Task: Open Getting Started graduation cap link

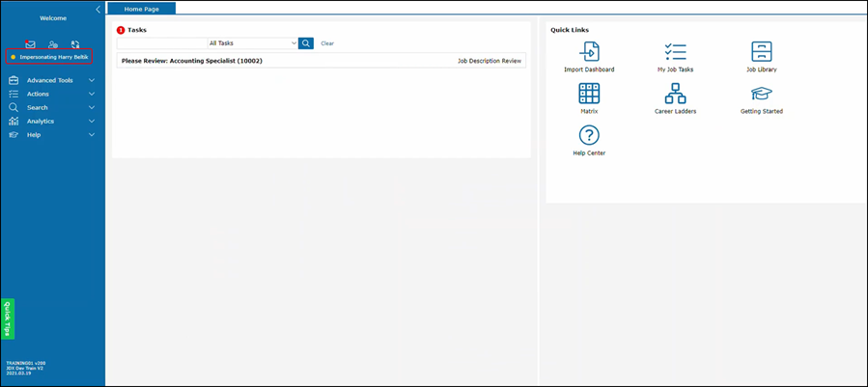Action: coord(761,95)
